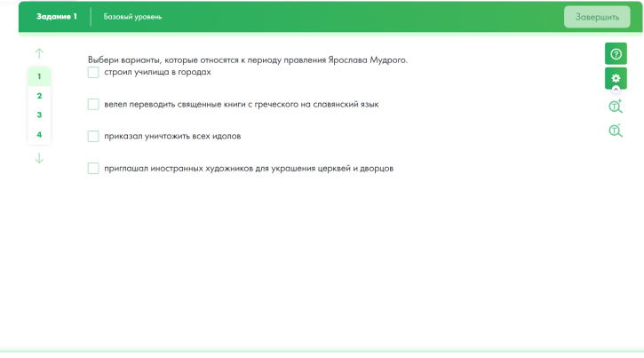Image resolution: width=644 pixels, height=358 pixels.
Task: Check "приказал уничтожить всех идолов" option
Action: [93, 136]
